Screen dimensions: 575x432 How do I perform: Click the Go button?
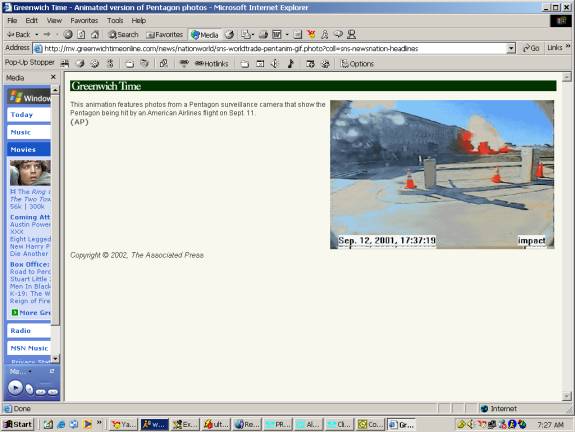(531, 48)
